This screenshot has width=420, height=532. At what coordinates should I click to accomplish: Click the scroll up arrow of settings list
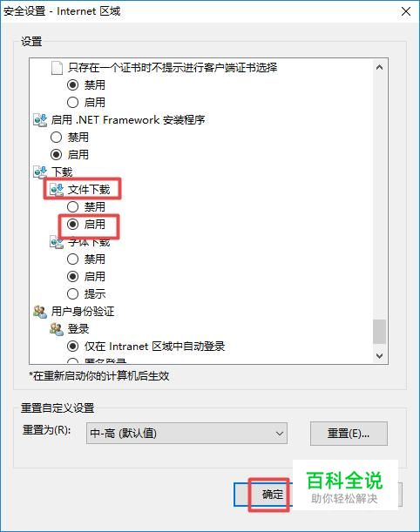coord(380,67)
